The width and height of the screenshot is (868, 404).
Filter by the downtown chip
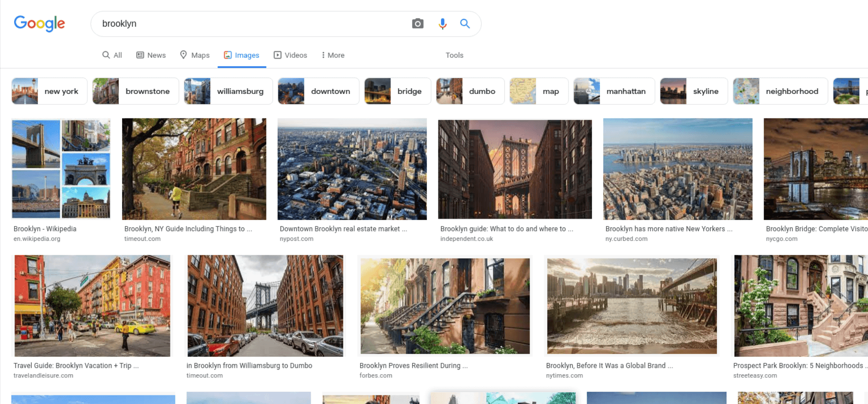click(318, 91)
